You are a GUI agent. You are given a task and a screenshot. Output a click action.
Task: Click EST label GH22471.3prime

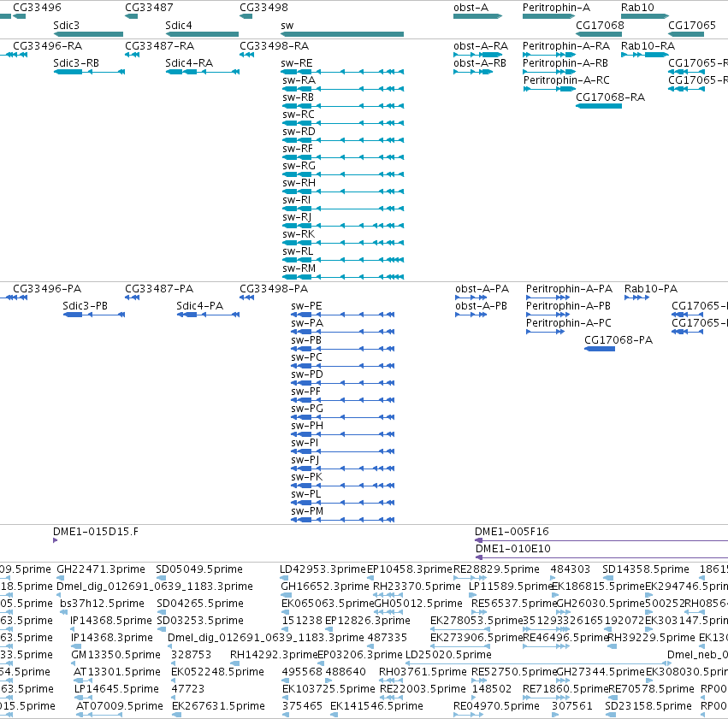click(x=101, y=569)
